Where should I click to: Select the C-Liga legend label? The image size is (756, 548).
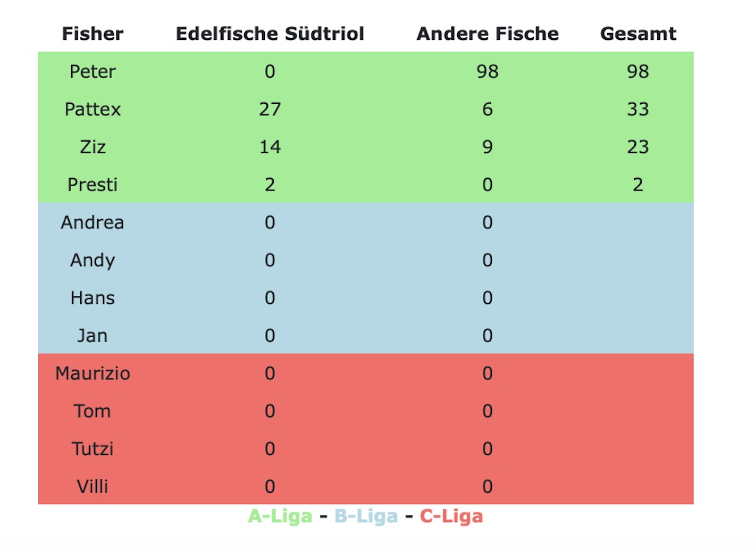(x=451, y=516)
